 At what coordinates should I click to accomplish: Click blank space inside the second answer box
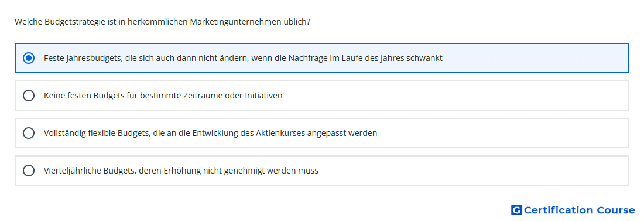pos(452,96)
